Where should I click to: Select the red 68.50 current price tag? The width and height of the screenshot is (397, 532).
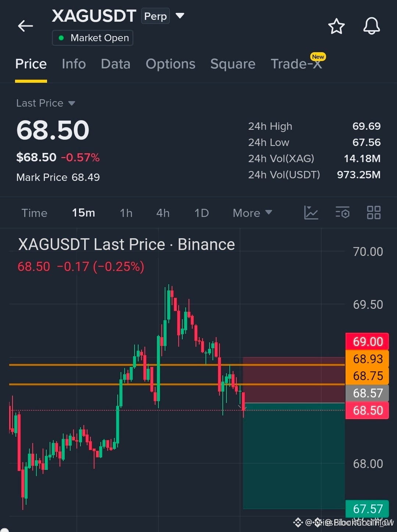click(367, 410)
